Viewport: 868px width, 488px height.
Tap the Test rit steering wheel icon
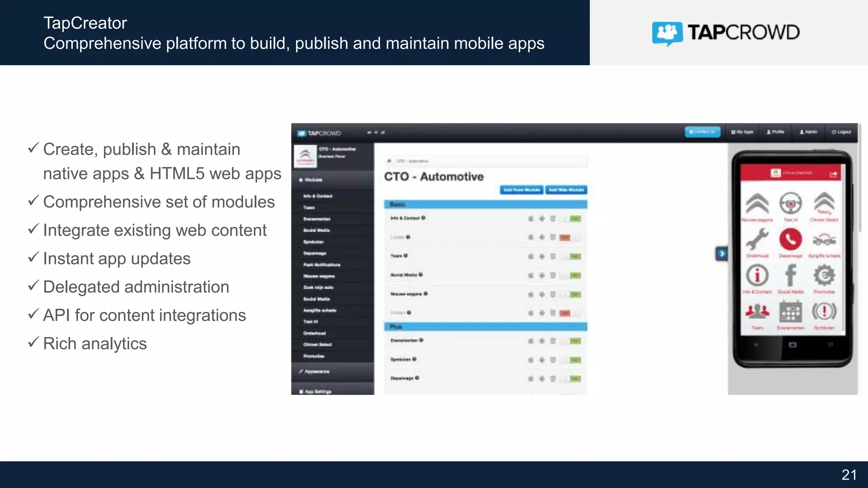[790, 203]
